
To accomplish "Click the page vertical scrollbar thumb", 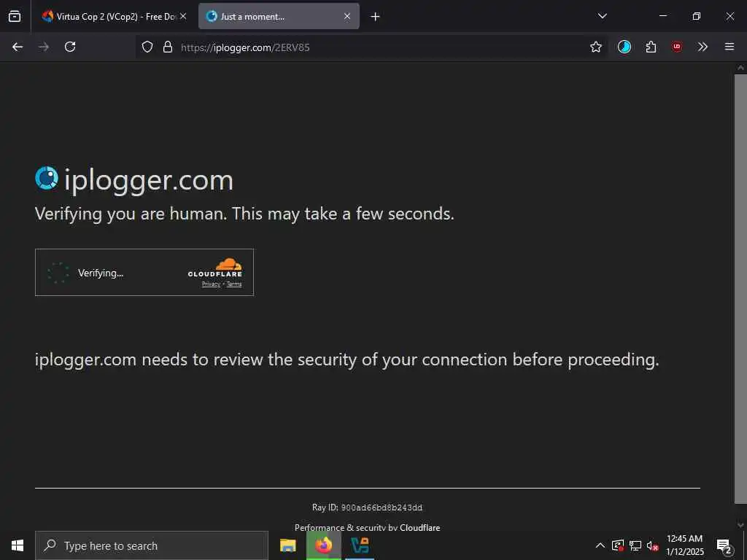I will (740, 289).
